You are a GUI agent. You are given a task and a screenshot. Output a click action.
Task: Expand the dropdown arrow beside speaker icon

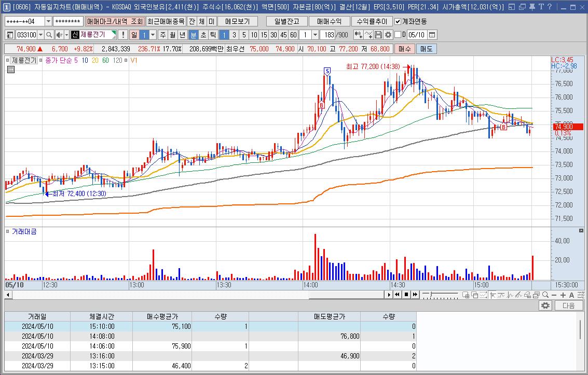point(67,35)
